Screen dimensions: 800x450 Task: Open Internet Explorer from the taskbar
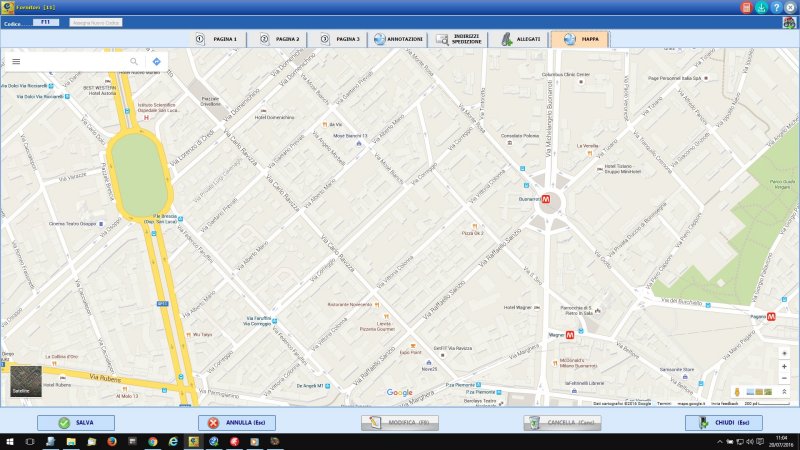pyautogui.click(x=173, y=442)
